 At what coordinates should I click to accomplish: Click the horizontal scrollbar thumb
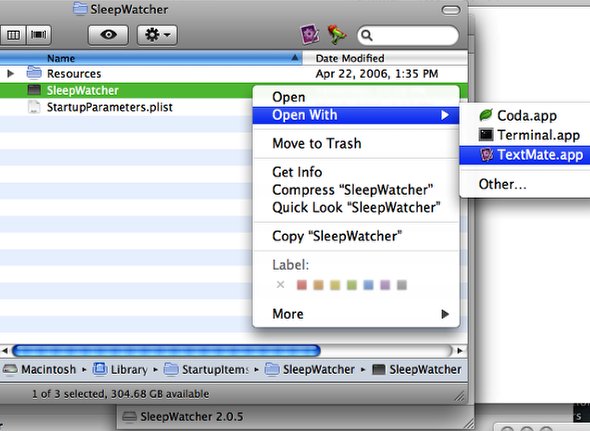click(166, 351)
